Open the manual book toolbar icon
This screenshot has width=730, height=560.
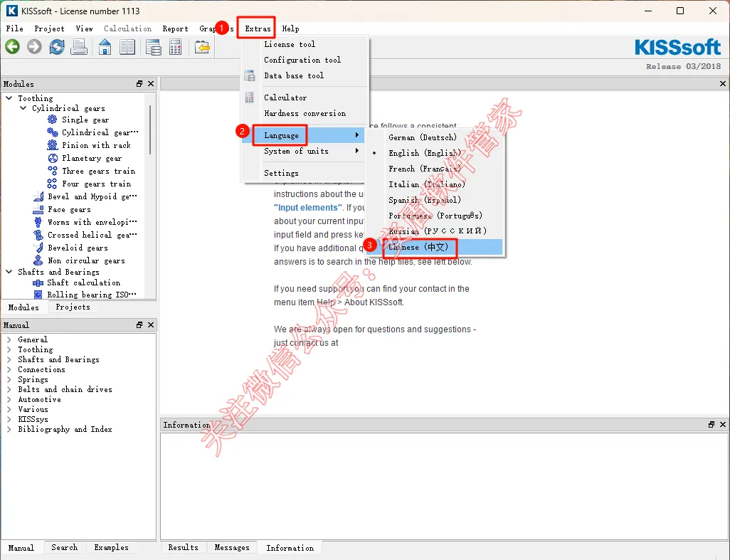click(x=127, y=46)
